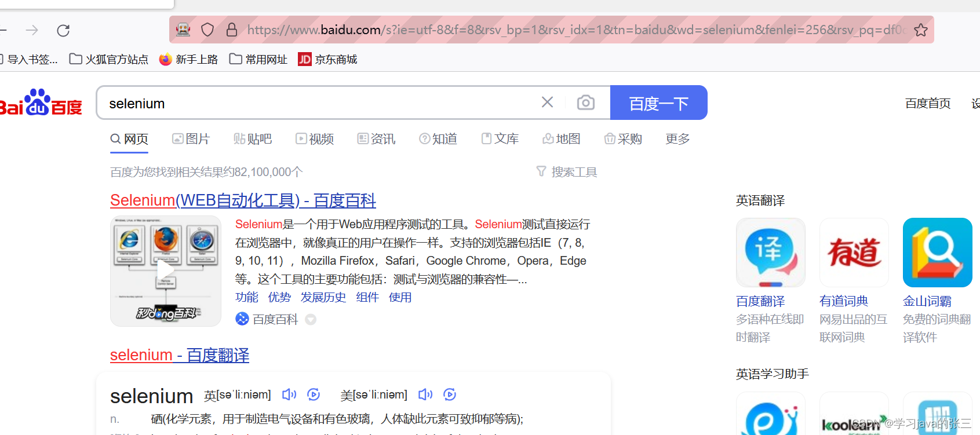Screen dimensions: 980x435
Task: Click the 英语学习助手 heading
Action: (773, 374)
